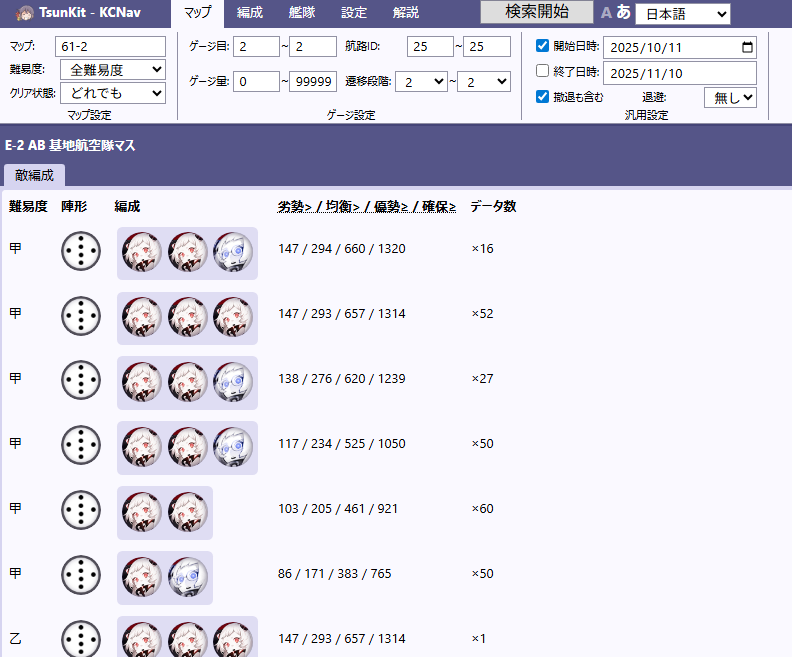Click blue-eyed enemy portrait in 86 / 171 row
Screen dimensions: 792x657
pyautogui.click(x=187, y=577)
